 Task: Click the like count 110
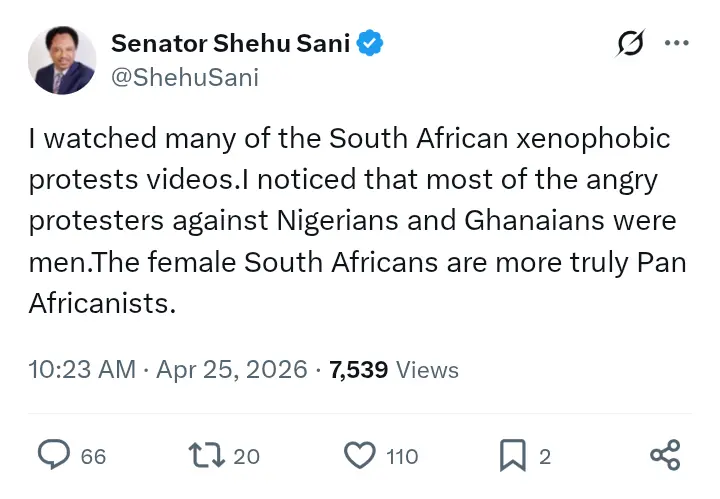coord(402,457)
